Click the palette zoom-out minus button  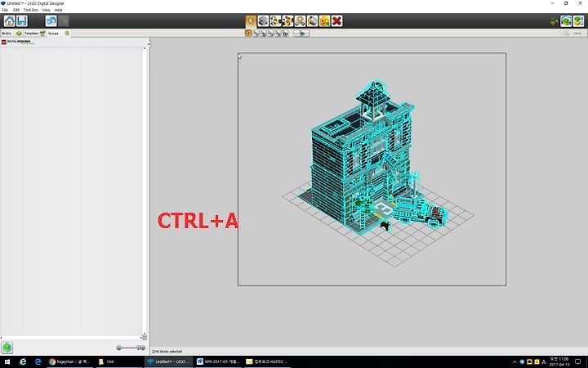pyautogui.click(x=118, y=348)
